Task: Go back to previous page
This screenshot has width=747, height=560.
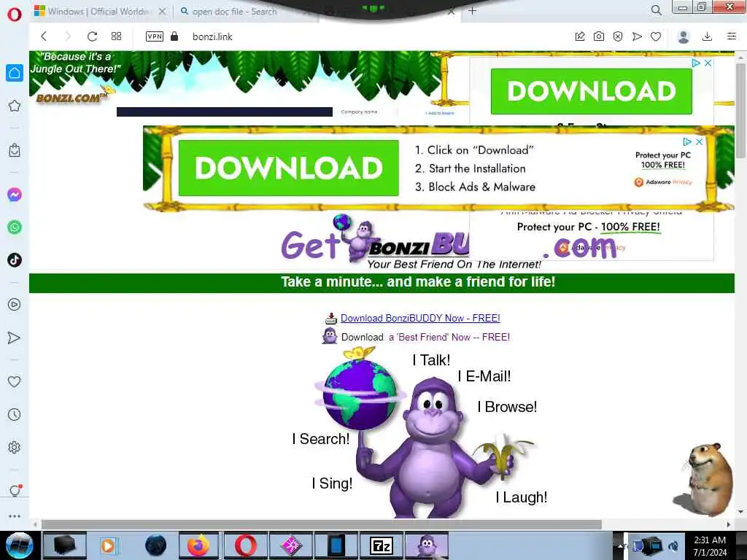Action: 44,36
